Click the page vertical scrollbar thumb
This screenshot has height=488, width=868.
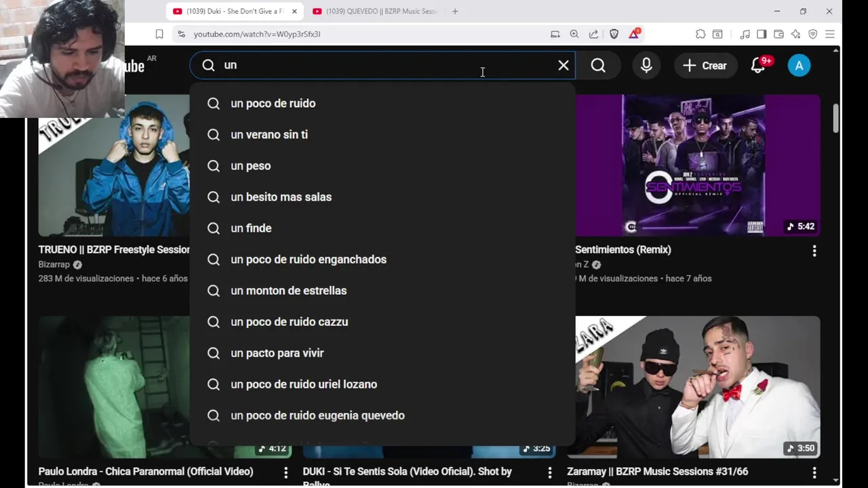pyautogui.click(x=836, y=119)
